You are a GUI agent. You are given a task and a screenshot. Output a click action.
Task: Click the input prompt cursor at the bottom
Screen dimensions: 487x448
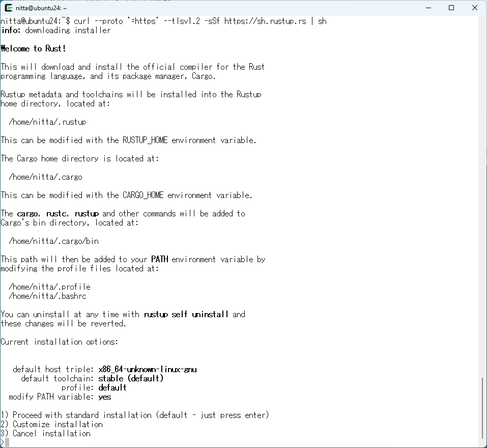7,442
